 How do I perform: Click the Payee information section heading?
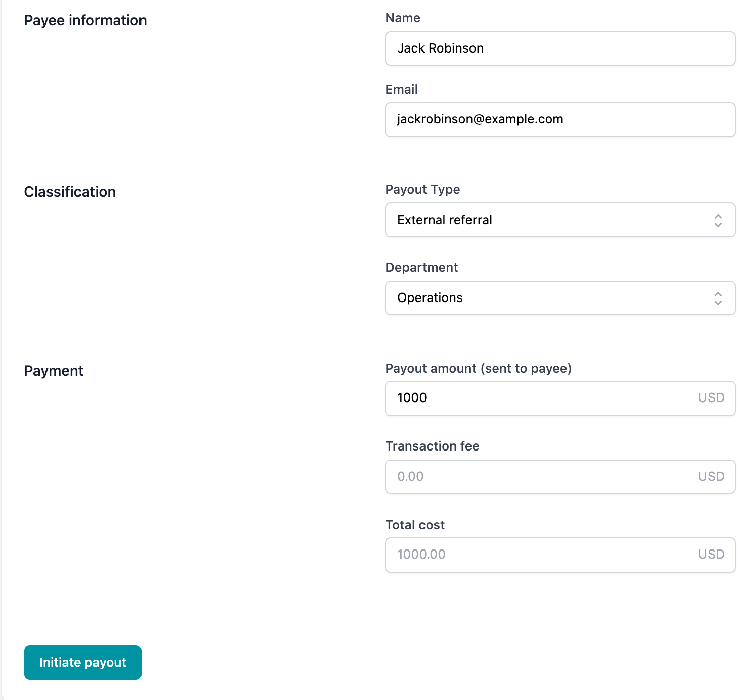point(85,21)
